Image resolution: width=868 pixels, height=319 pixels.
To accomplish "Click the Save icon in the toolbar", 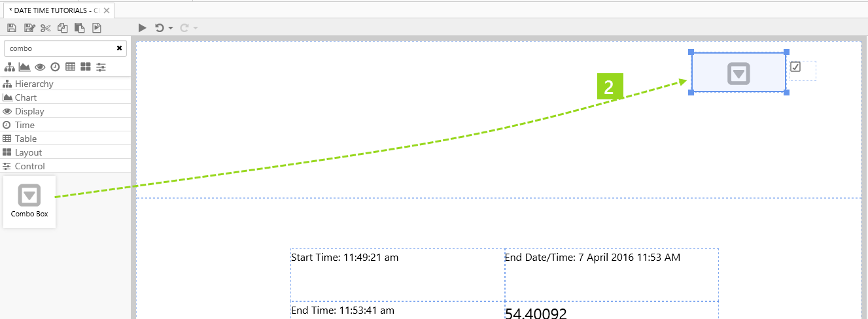I will (x=10, y=27).
